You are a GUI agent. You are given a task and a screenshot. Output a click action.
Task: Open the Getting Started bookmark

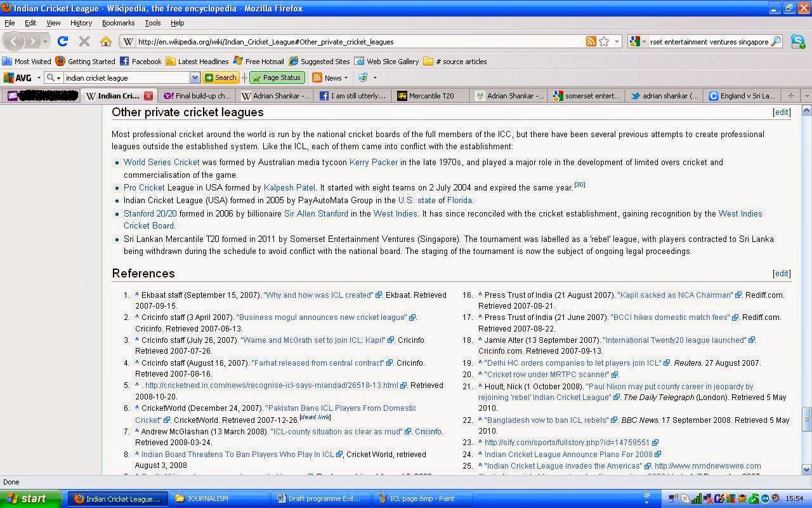point(85,61)
